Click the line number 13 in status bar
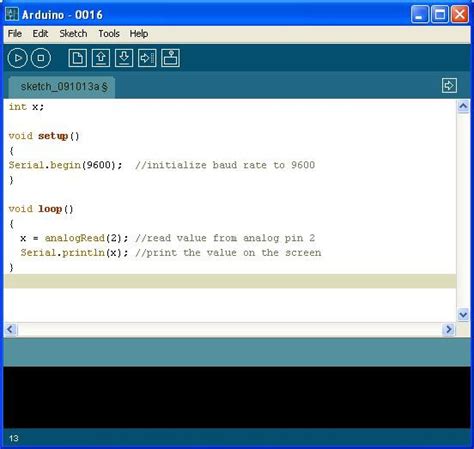This screenshot has height=449, width=474. click(14, 438)
